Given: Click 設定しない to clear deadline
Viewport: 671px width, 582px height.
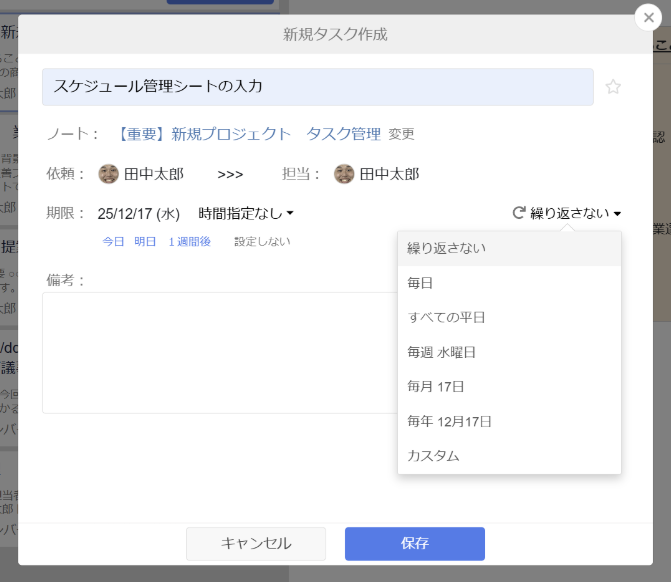Looking at the screenshot, I should click(262, 242).
